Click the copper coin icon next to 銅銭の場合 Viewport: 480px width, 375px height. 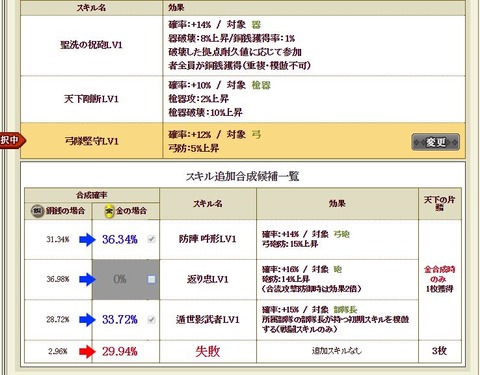tap(36, 211)
